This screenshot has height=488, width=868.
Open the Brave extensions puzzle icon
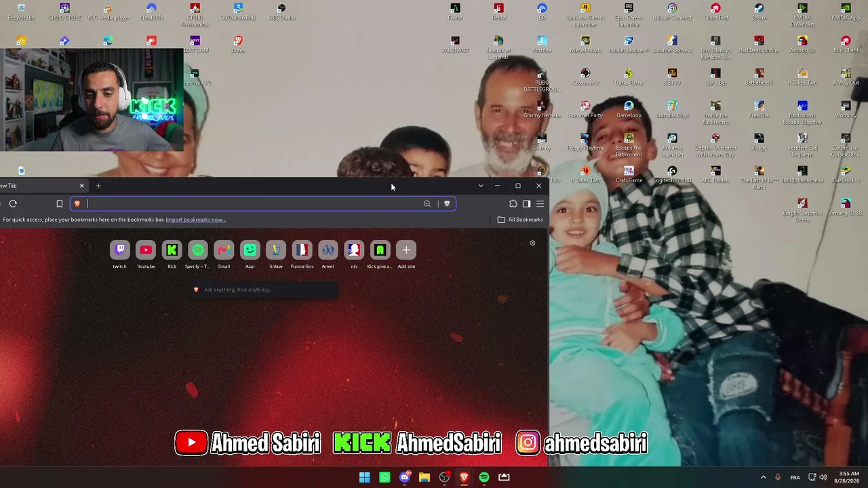click(x=513, y=203)
